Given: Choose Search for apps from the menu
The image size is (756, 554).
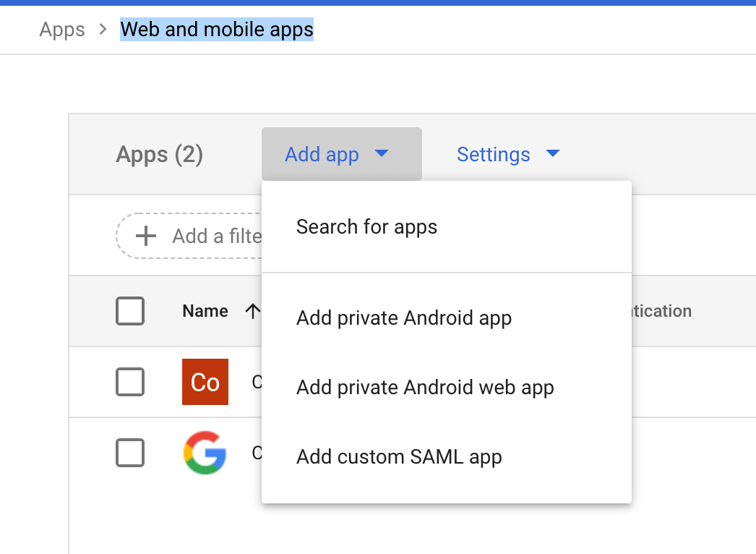Looking at the screenshot, I should pos(366,226).
